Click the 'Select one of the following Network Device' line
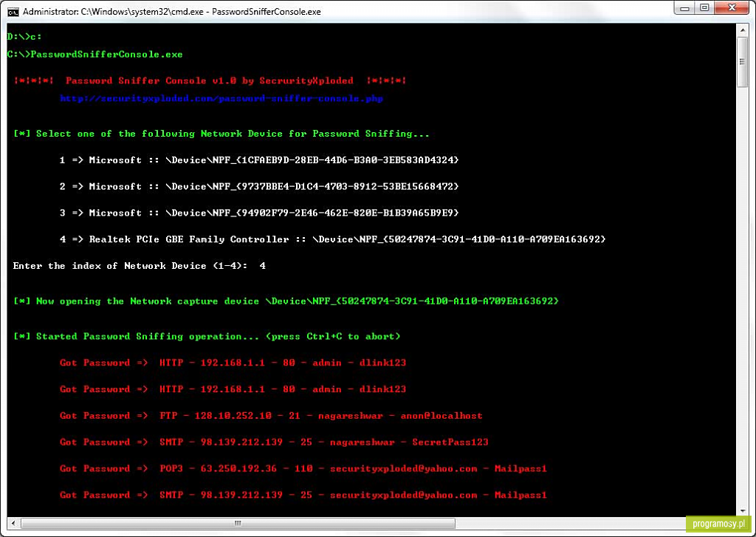The width and height of the screenshot is (756, 537). click(x=221, y=134)
